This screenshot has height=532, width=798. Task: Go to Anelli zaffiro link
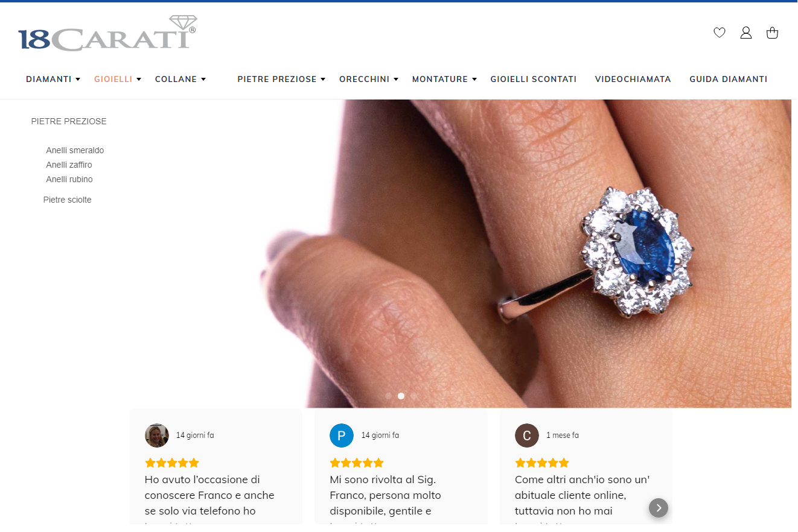click(69, 165)
